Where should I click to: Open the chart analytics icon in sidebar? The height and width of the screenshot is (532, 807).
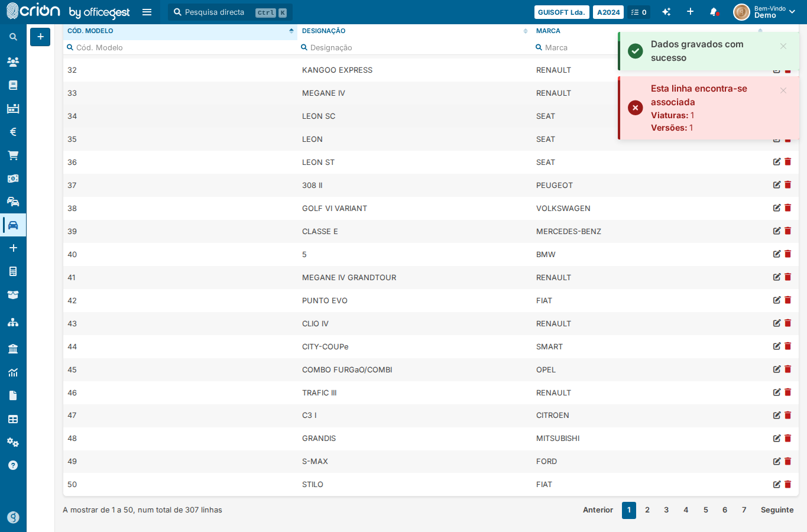(x=13, y=372)
